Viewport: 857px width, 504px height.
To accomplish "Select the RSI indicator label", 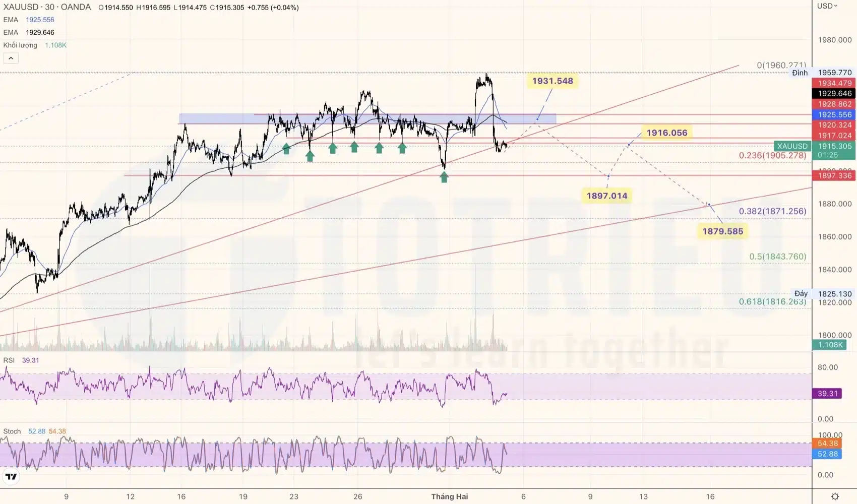I will pyautogui.click(x=9, y=360).
